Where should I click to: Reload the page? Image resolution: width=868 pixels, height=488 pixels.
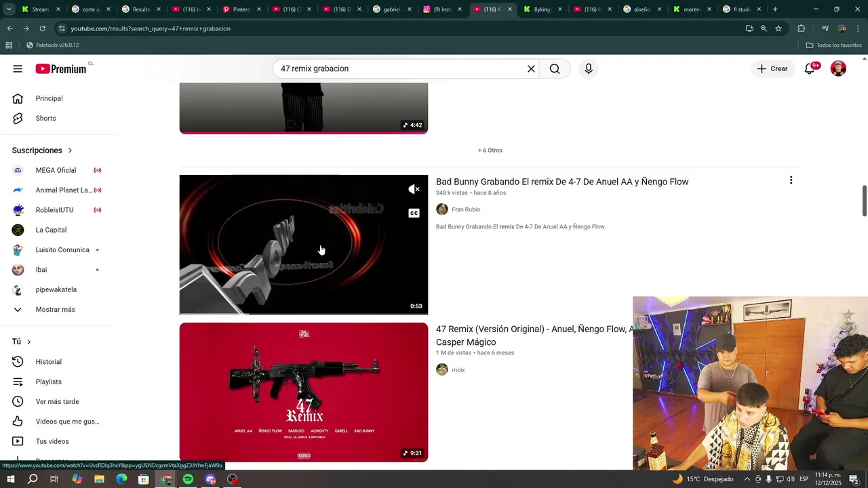coord(42,28)
